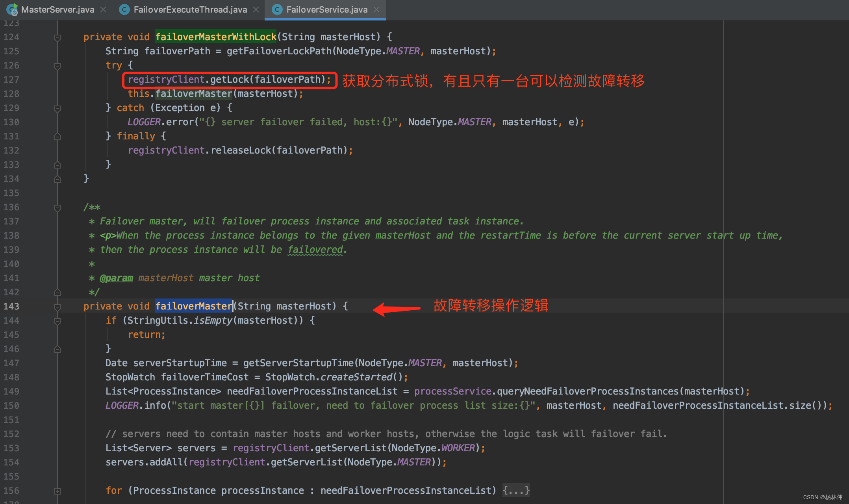849x504 pixels.
Task: Fold the catch block at line 129
Action: (57, 108)
